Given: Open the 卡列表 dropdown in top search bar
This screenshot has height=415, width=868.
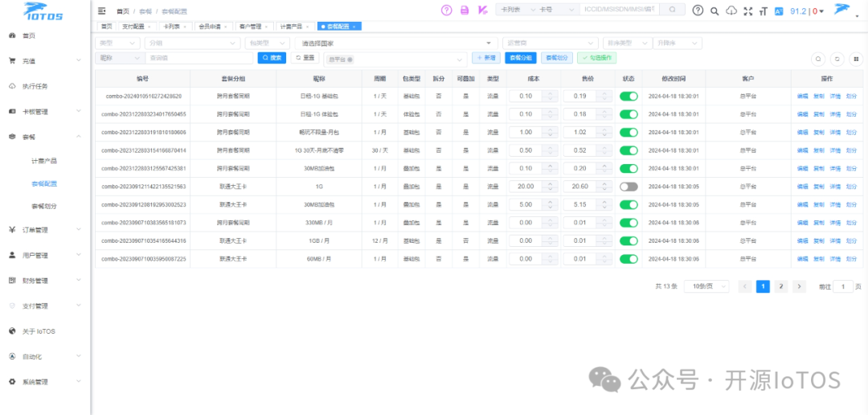Looking at the screenshot, I should tap(517, 10).
